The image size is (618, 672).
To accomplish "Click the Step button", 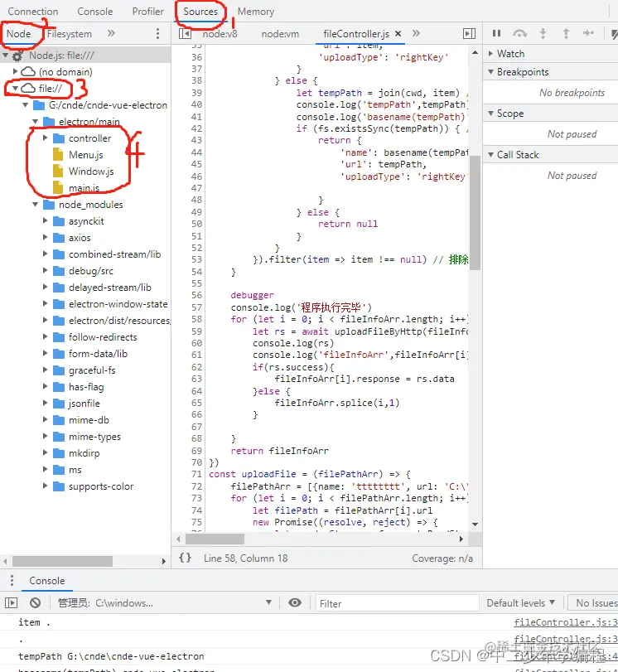I will (x=589, y=33).
